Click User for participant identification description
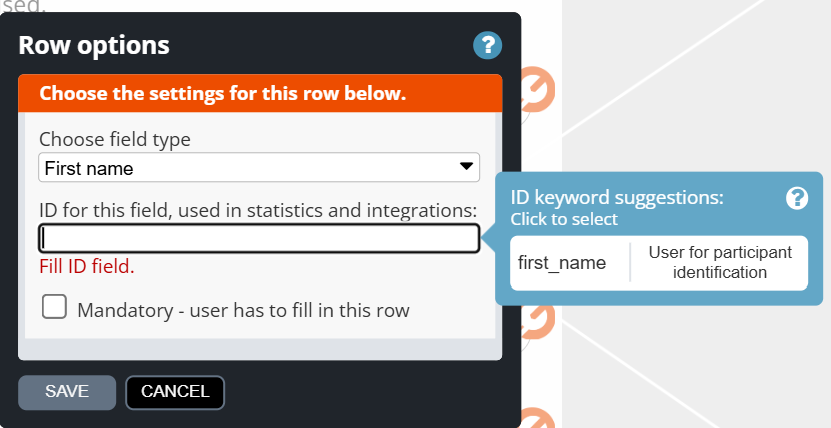The height and width of the screenshot is (428, 831). [x=720, y=262]
